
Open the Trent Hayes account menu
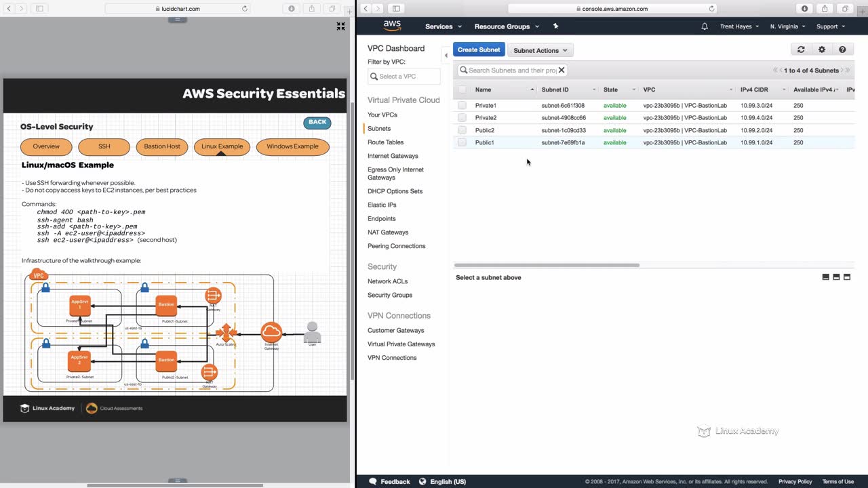[x=739, y=26]
